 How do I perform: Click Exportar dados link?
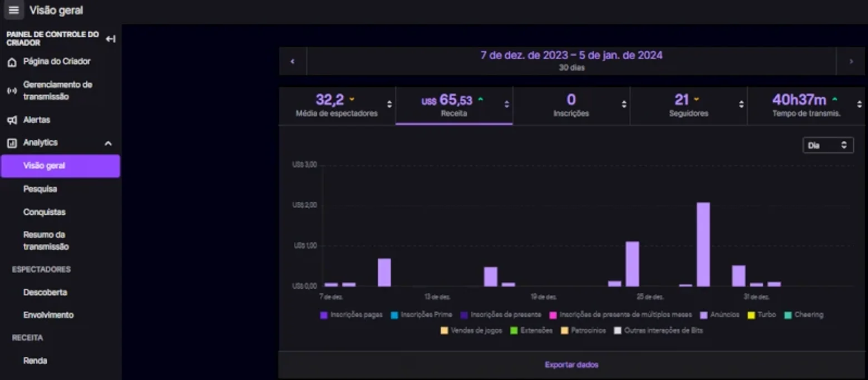point(571,365)
